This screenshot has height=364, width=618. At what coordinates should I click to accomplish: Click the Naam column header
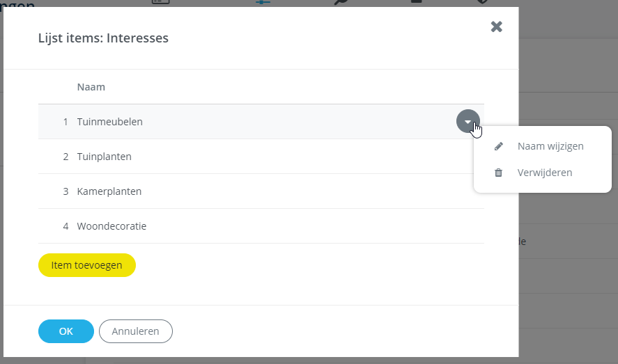pos(91,87)
